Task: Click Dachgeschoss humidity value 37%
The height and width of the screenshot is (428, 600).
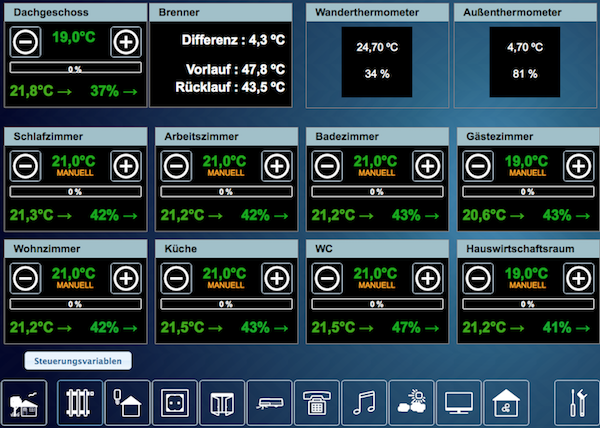Action: point(104,91)
